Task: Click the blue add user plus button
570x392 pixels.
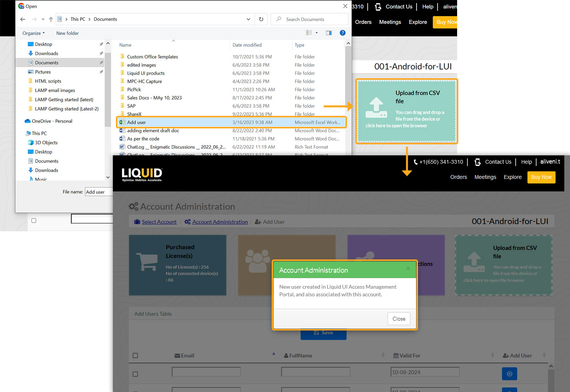Action: pos(509,374)
